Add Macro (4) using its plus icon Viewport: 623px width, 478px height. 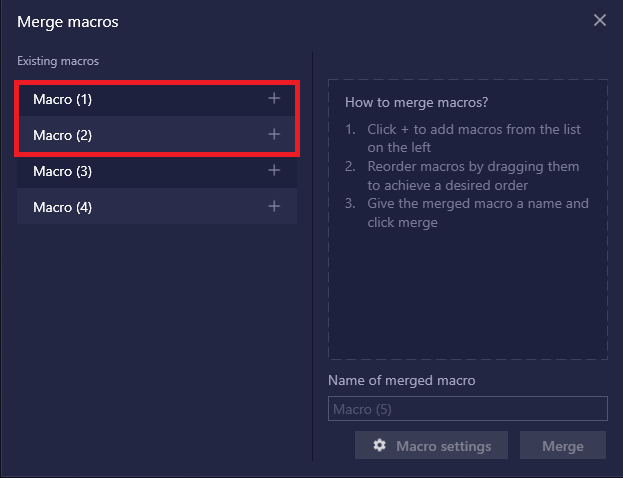tap(274, 206)
